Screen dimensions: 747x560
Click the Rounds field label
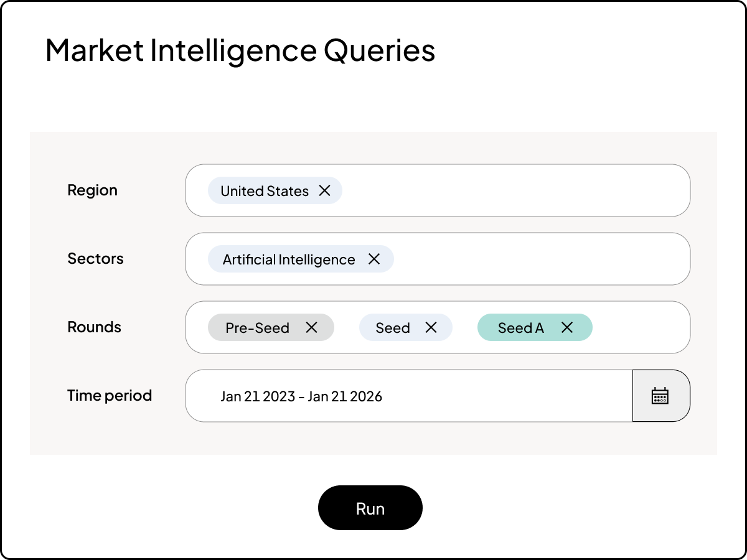(x=94, y=327)
